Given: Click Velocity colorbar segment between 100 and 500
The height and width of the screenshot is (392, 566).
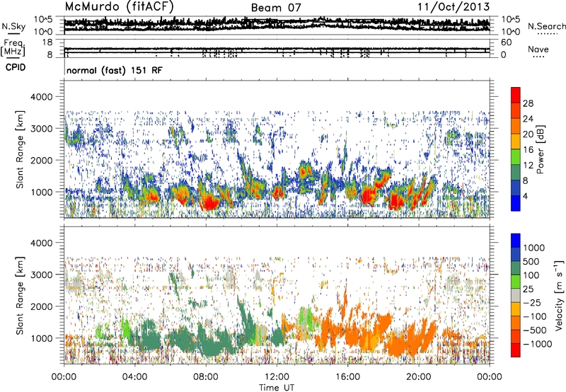Looking at the screenshot, I should [516, 268].
